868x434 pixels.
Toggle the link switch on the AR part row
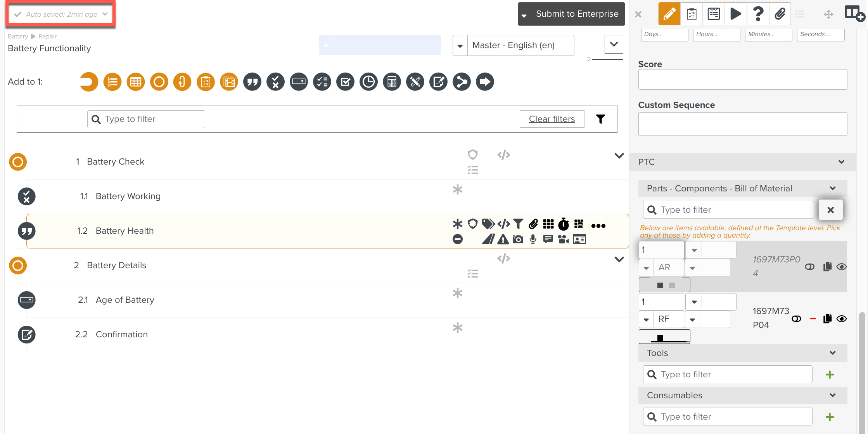pyautogui.click(x=810, y=267)
